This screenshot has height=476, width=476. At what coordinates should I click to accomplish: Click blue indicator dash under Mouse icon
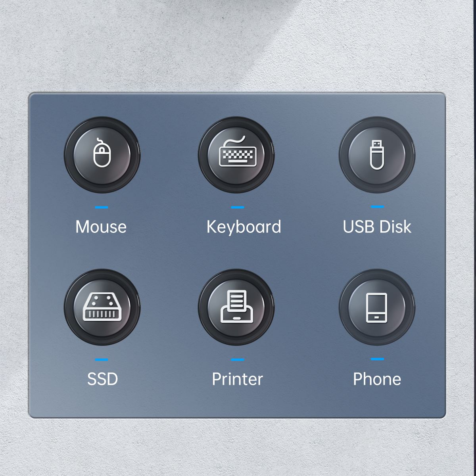click(102, 207)
